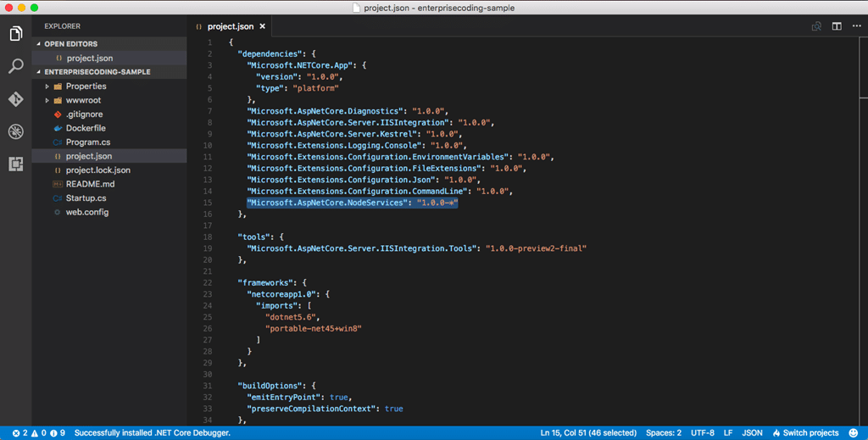The width and height of the screenshot is (868, 440).
Task: Click "netcoreapp1.0" key on line 23
Action: click(x=281, y=294)
